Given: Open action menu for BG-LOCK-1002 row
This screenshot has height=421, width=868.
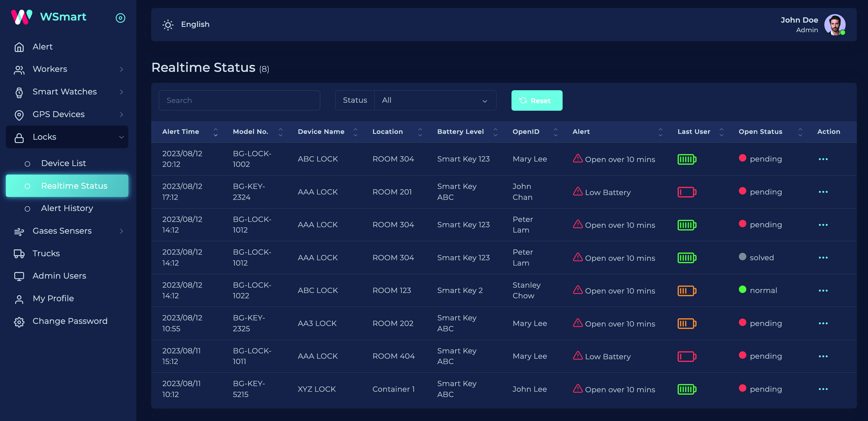Looking at the screenshot, I should [x=823, y=159].
